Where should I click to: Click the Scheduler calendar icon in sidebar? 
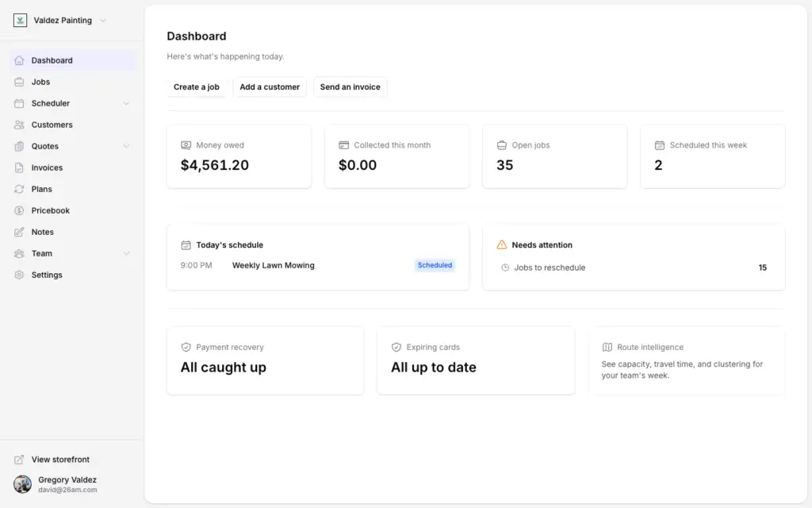pos(19,103)
